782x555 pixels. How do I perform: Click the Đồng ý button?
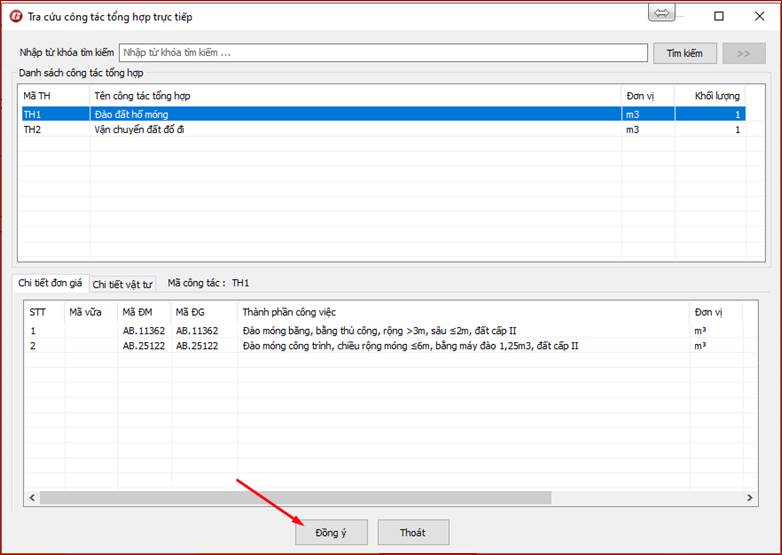tap(331, 532)
